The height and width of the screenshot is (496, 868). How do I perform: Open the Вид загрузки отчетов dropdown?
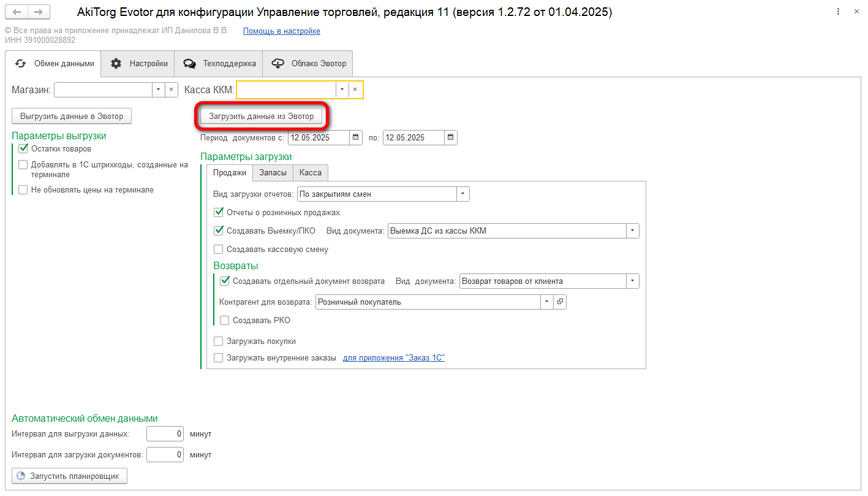point(463,194)
